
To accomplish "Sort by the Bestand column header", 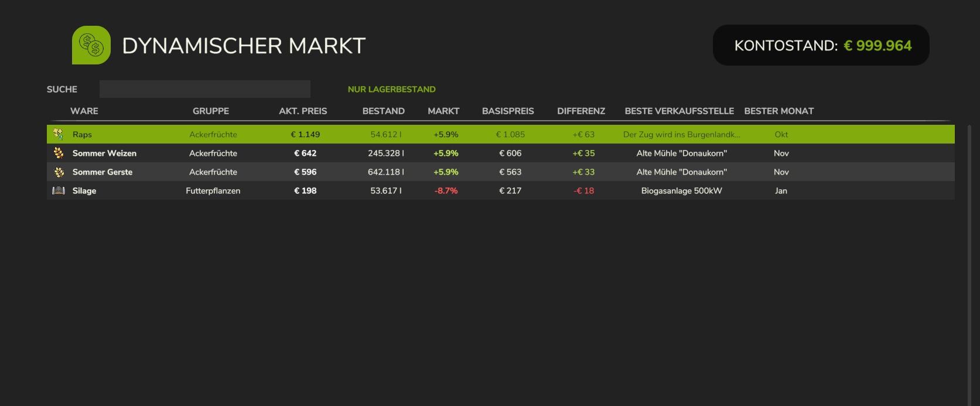I will 384,111.
